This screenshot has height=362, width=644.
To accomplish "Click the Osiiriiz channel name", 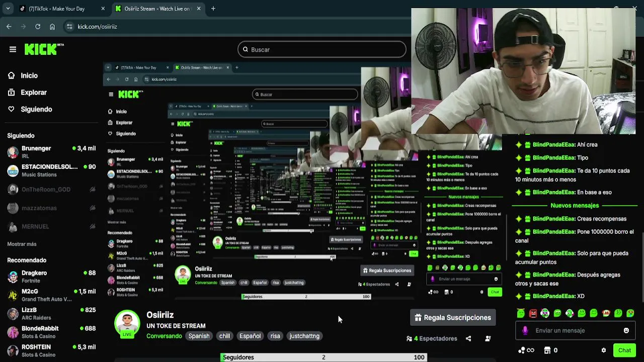I will pos(160,315).
